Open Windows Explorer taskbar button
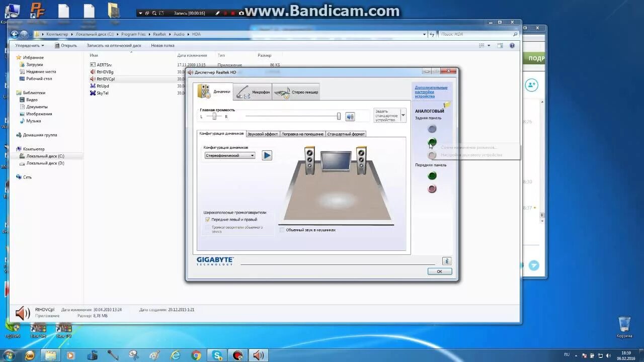The image size is (644, 362). click(51, 355)
